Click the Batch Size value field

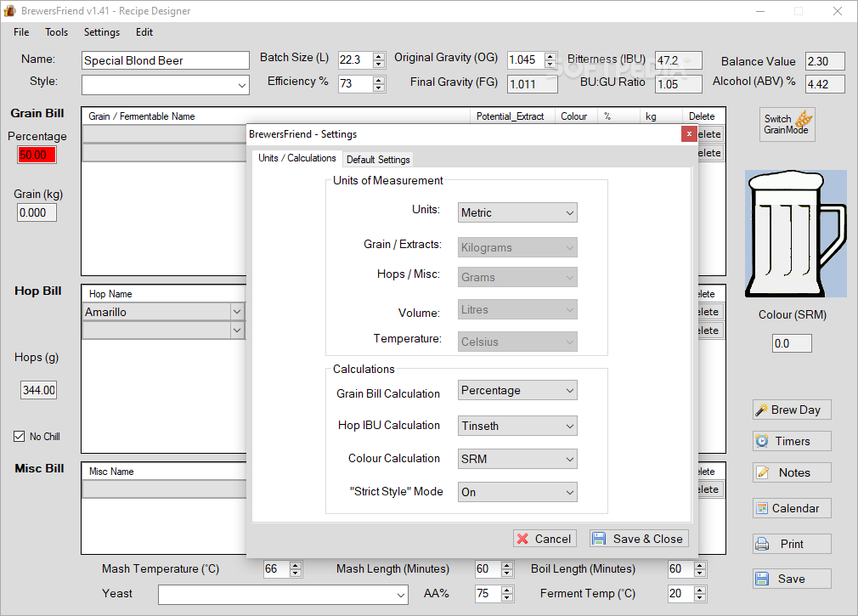[x=355, y=59]
